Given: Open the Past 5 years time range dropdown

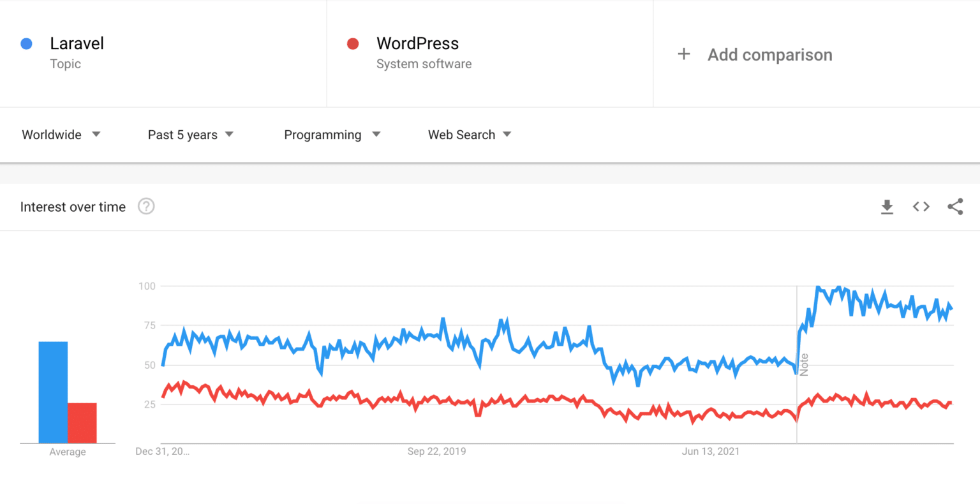Looking at the screenshot, I should [x=190, y=135].
